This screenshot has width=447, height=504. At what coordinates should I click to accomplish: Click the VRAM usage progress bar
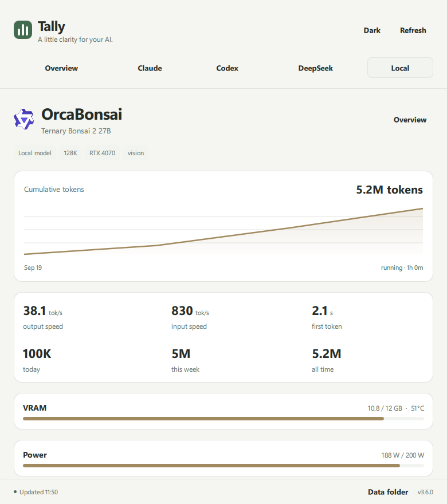223,419
